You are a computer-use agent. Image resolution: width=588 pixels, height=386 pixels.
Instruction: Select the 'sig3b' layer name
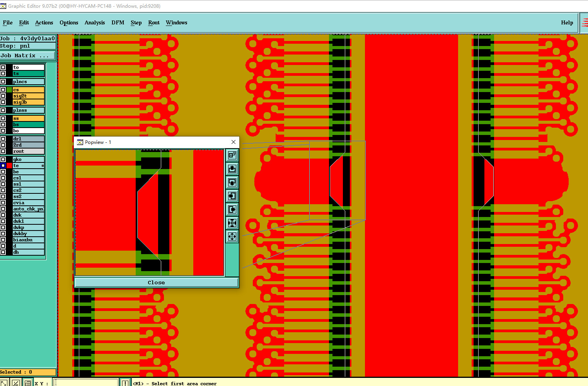click(x=29, y=102)
